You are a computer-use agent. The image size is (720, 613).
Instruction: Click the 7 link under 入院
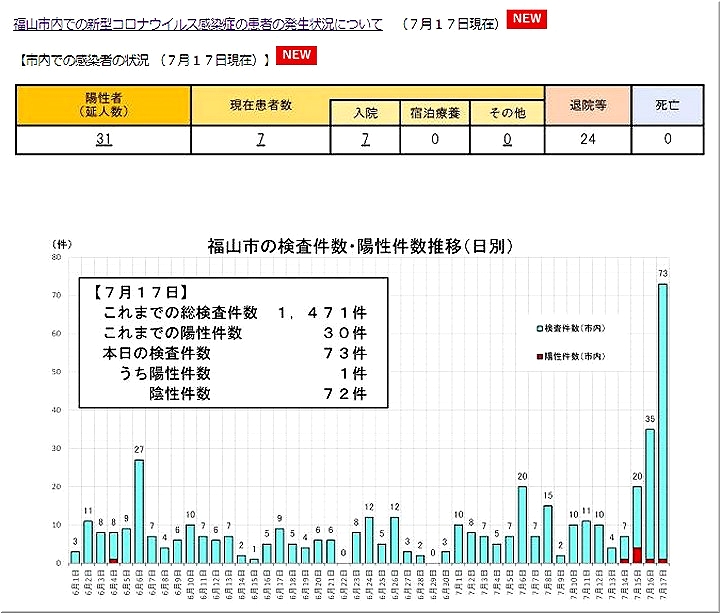click(x=365, y=140)
